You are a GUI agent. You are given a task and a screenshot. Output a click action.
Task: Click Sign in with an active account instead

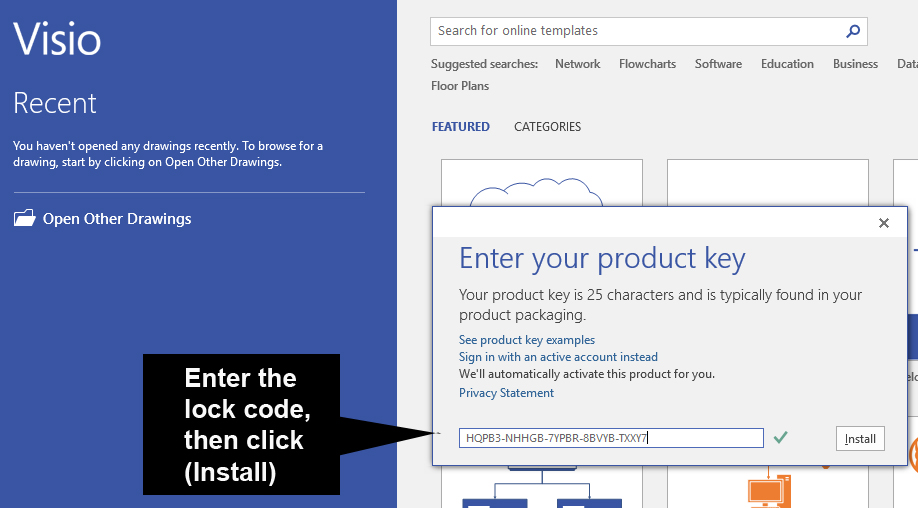point(558,357)
